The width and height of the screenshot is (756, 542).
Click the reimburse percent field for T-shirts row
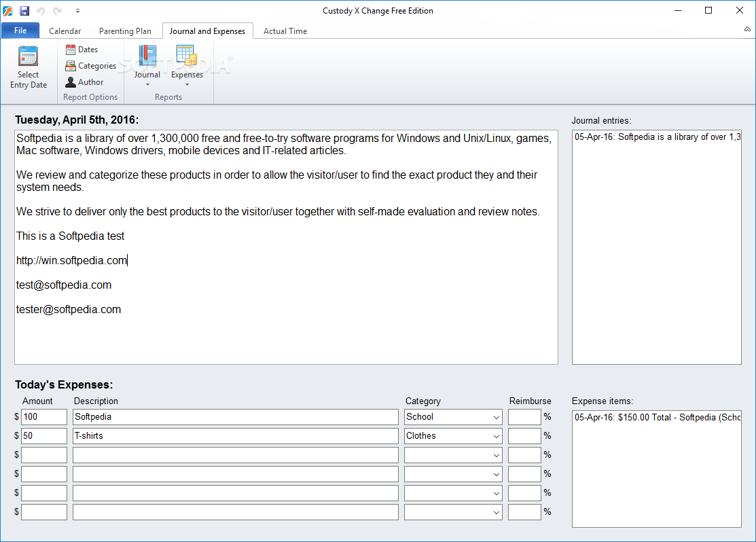pos(524,436)
